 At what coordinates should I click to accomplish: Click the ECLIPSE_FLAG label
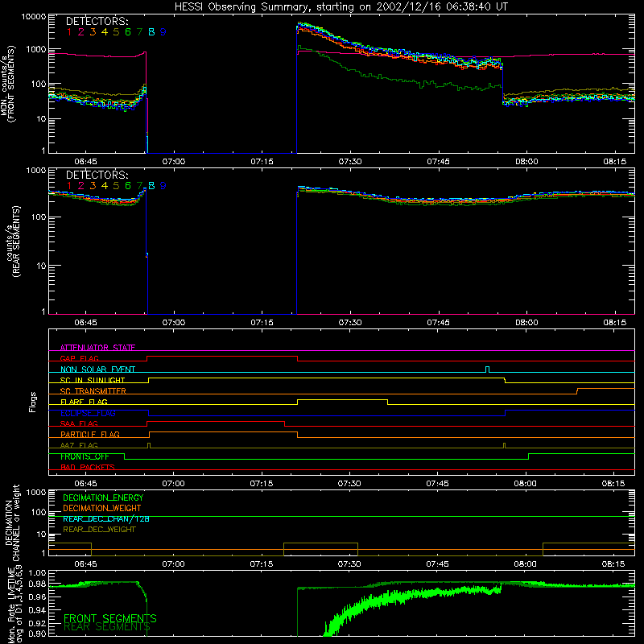click(88, 413)
